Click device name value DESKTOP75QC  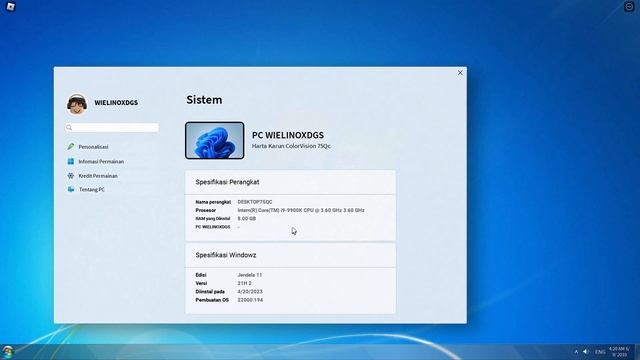tap(255, 202)
